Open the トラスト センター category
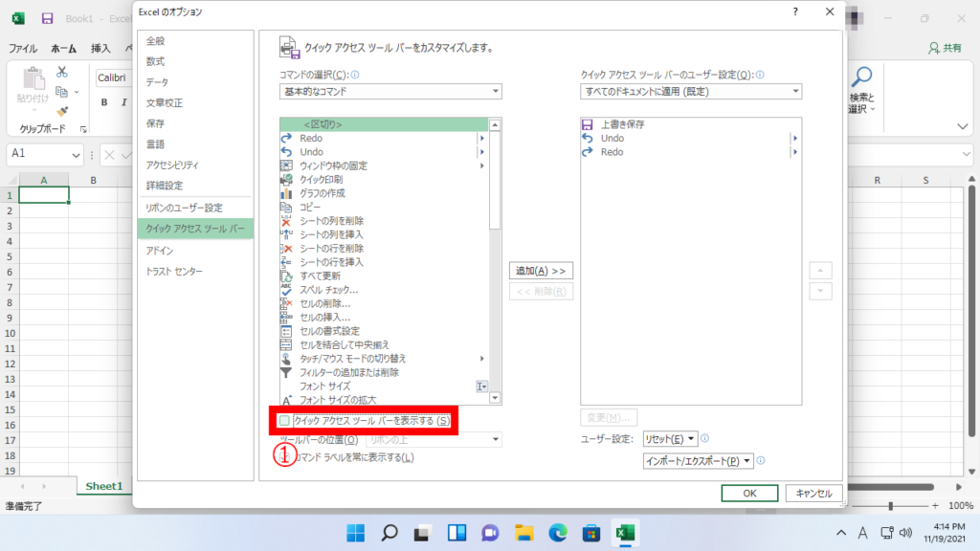 174,272
